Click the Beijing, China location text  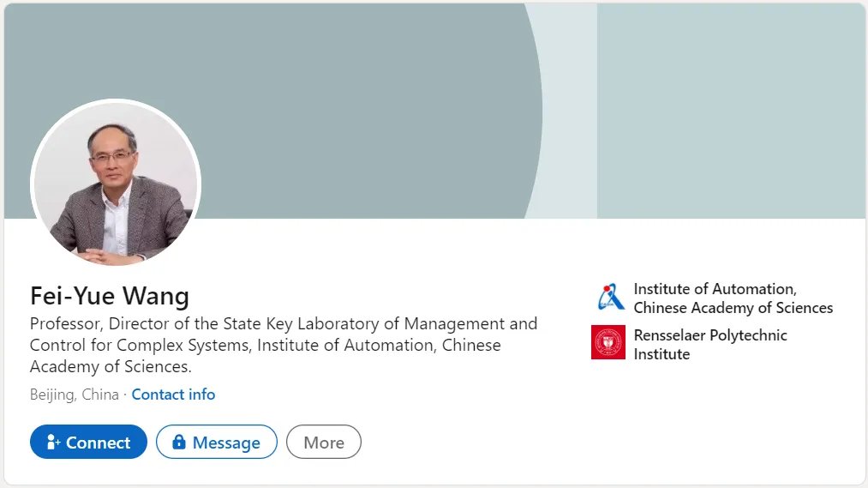coord(74,395)
